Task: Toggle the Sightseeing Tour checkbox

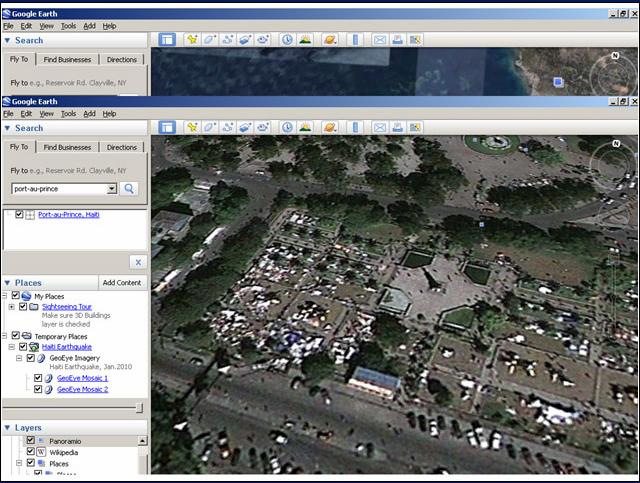Action: click(22, 306)
